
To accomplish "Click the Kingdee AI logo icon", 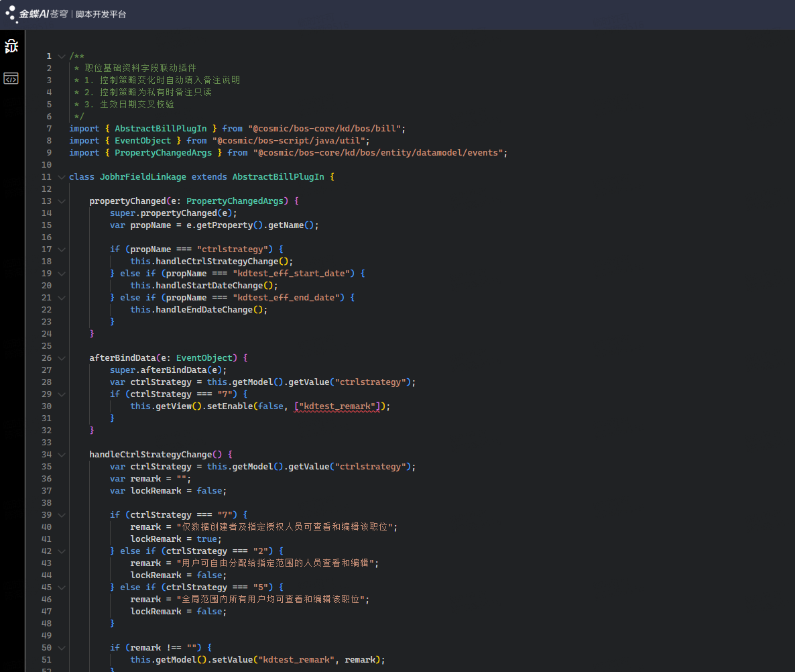I will [11, 13].
